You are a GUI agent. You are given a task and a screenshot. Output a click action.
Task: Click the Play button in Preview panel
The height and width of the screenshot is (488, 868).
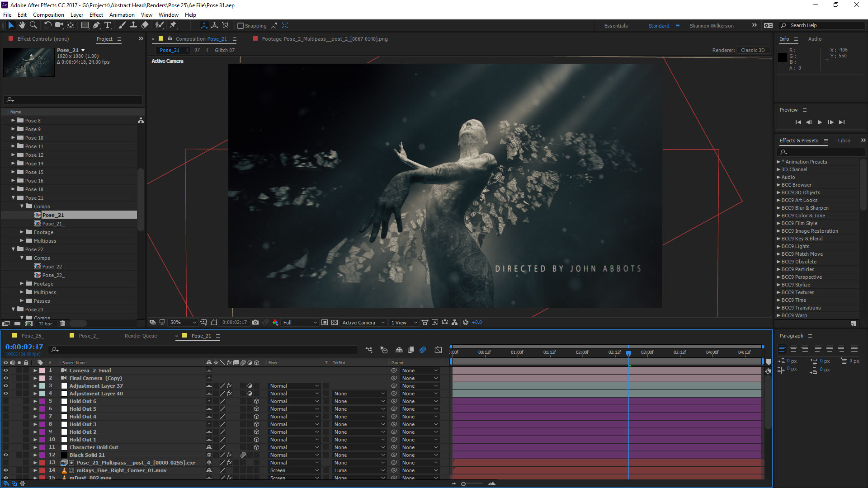(820, 122)
